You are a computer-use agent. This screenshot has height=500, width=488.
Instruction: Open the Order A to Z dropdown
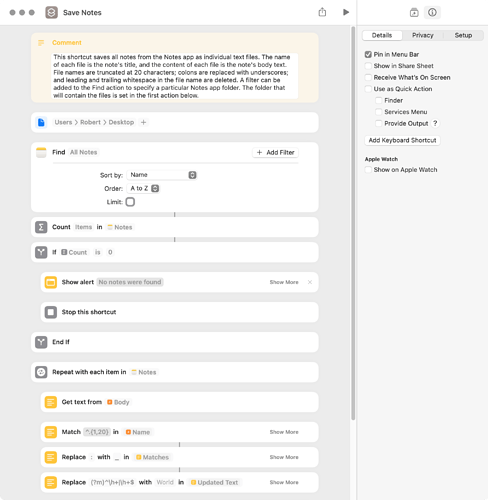(x=143, y=189)
